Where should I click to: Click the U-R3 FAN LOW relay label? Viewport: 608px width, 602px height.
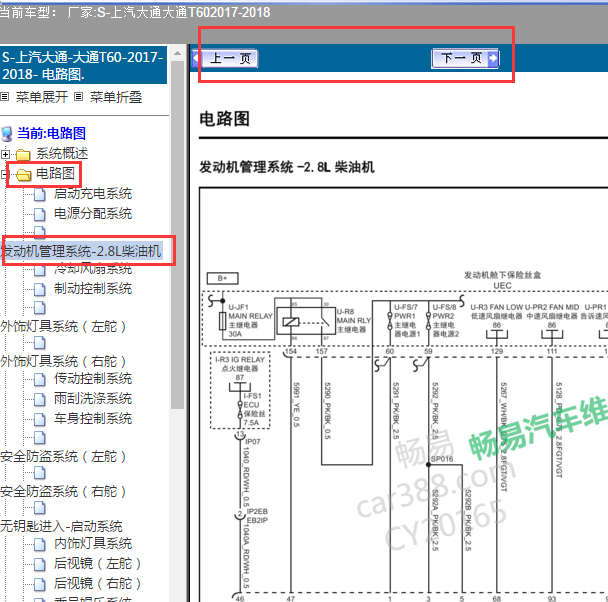tap(496, 312)
